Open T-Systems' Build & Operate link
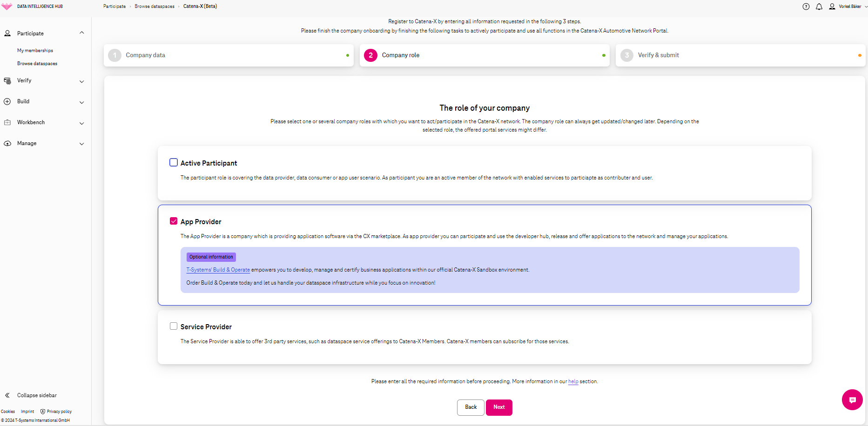This screenshot has height=426, width=868. [x=218, y=270]
